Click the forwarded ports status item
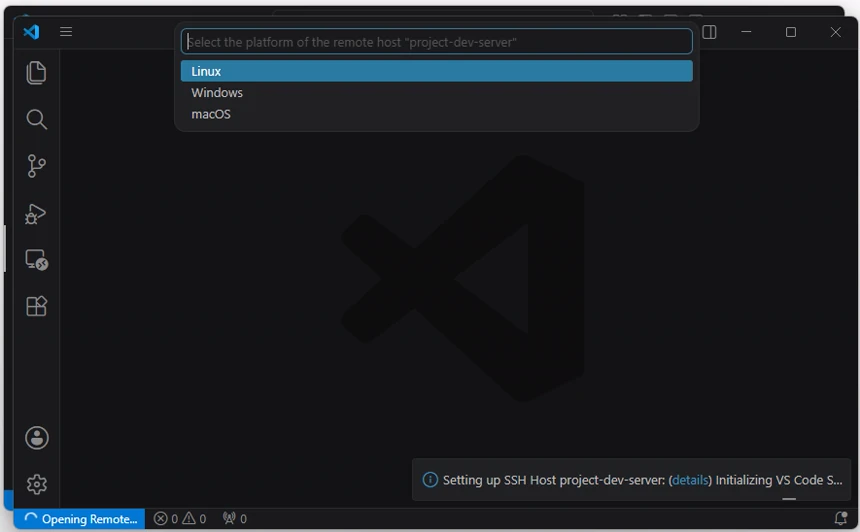Screen dimensions: 860x532 [235, 519]
